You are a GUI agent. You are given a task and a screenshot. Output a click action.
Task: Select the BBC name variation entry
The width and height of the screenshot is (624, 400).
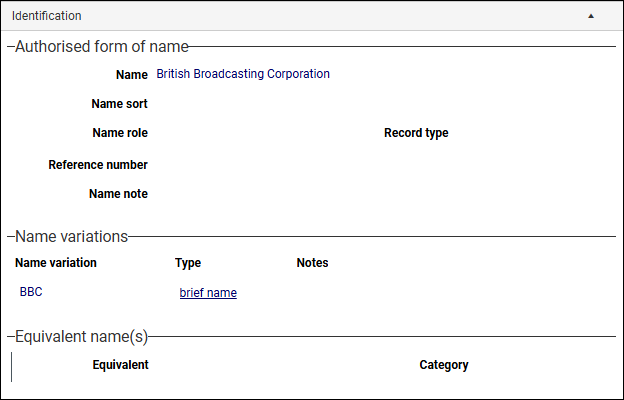click(31, 293)
